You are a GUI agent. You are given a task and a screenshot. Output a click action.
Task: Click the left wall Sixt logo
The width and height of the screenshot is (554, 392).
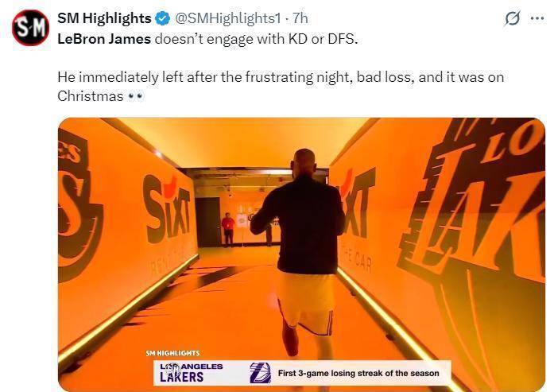click(x=166, y=209)
